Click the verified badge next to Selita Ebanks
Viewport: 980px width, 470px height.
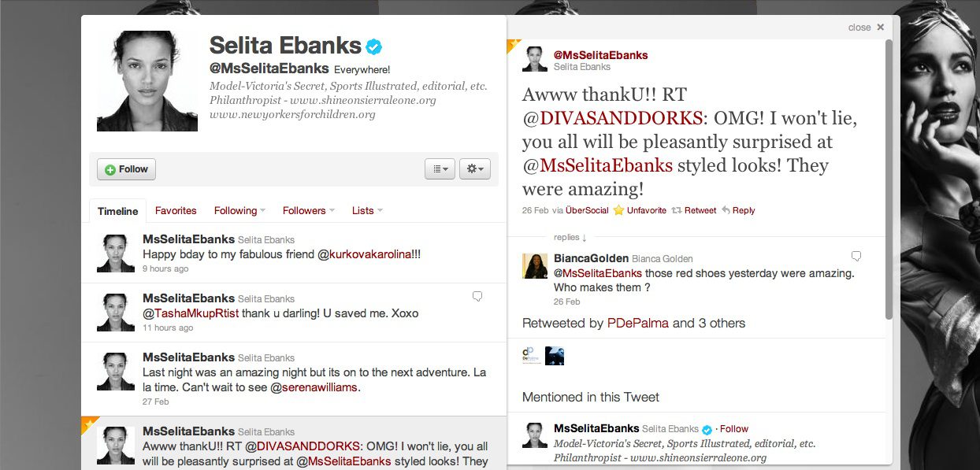tap(374, 46)
